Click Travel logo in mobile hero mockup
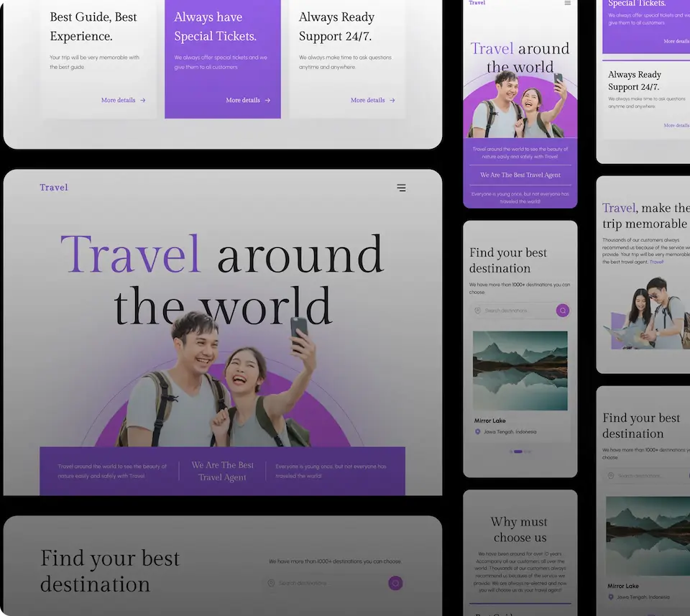The image size is (690, 616). pyautogui.click(x=477, y=3)
